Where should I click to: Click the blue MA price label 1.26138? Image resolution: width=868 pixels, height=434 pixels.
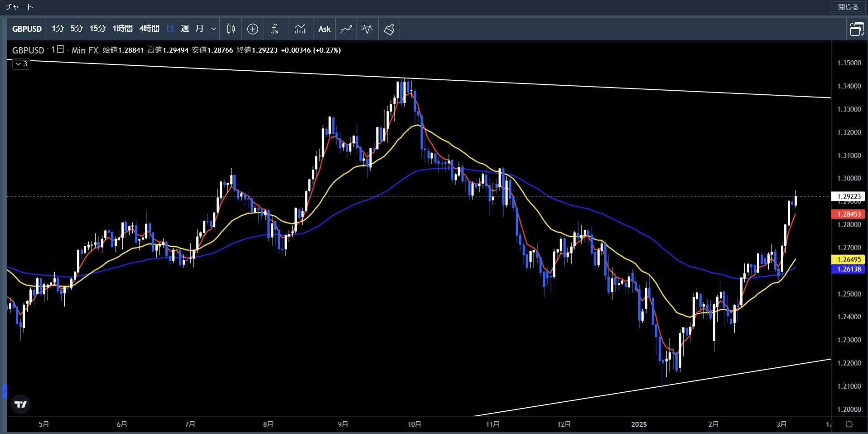(849, 269)
